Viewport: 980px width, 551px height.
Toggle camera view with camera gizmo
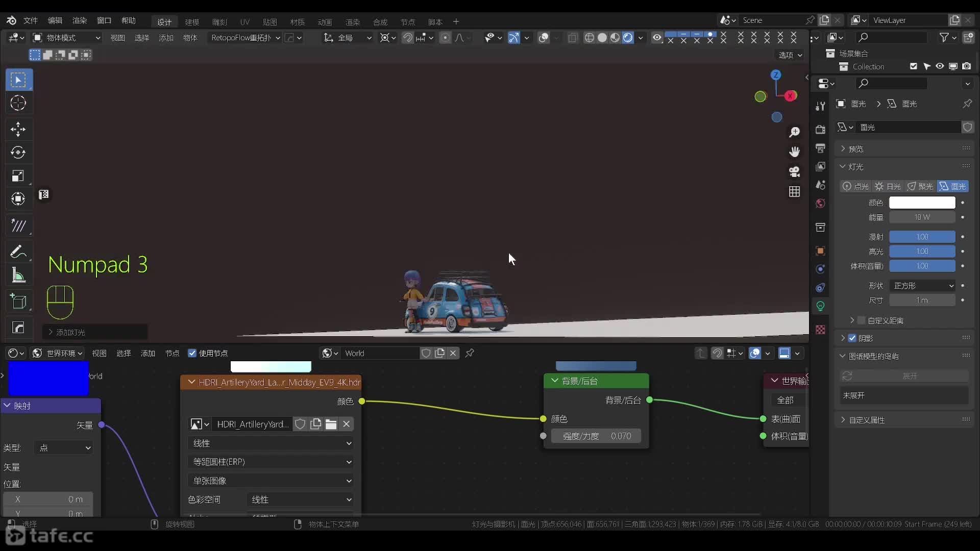[794, 172]
